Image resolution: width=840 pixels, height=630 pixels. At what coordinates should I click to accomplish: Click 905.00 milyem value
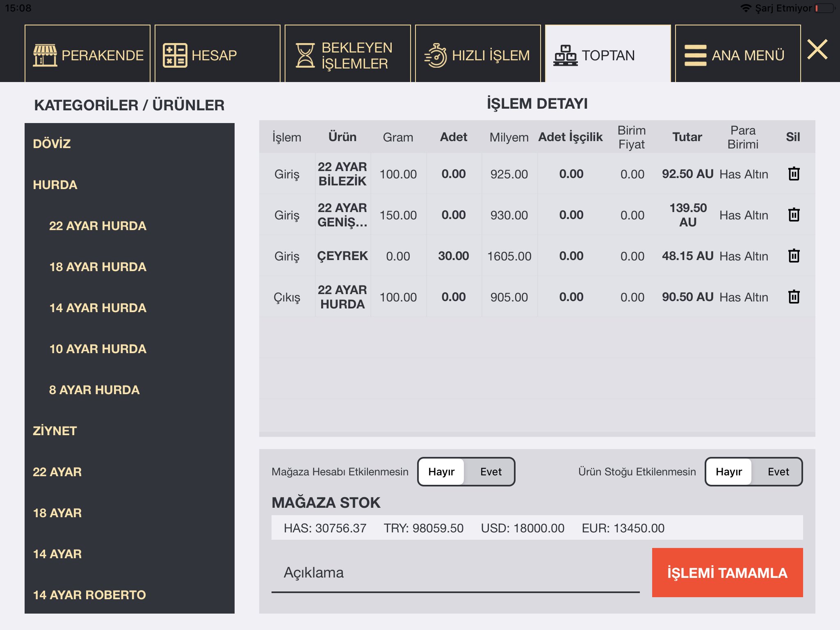pyautogui.click(x=509, y=297)
